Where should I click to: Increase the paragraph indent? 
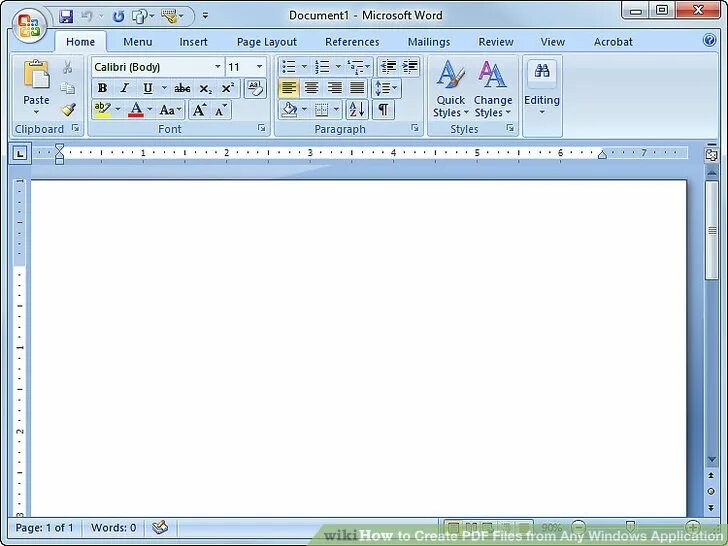tap(410, 67)
